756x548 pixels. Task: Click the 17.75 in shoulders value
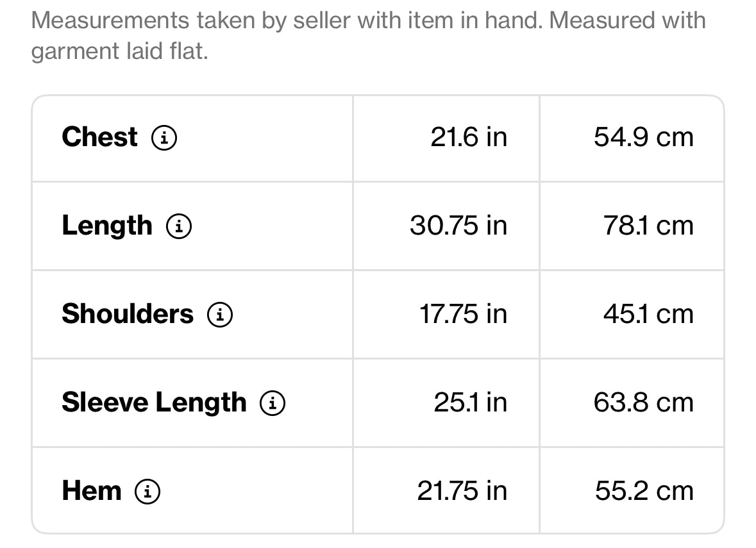pyautogui.click(x=464, y=314)
